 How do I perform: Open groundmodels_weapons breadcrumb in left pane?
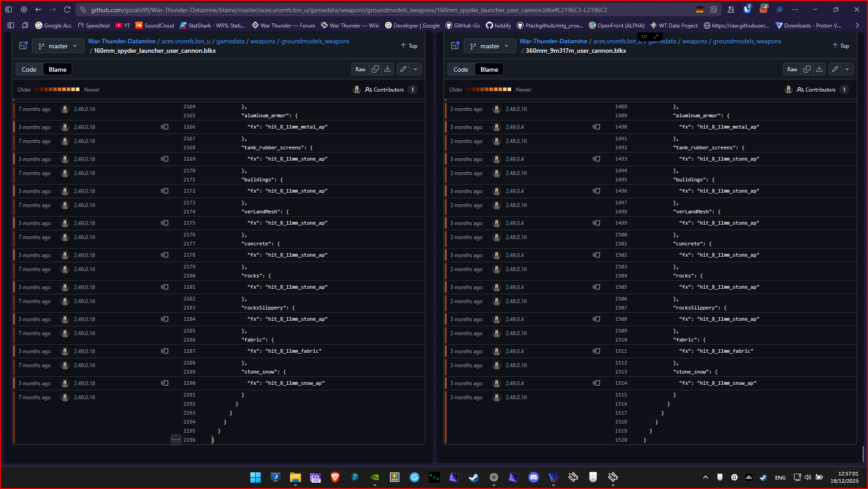point(315,41)
